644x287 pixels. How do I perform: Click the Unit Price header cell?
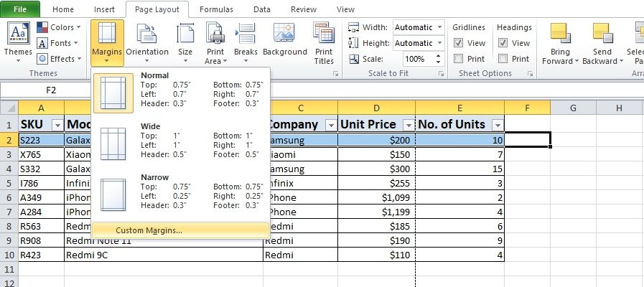(377, 124)
